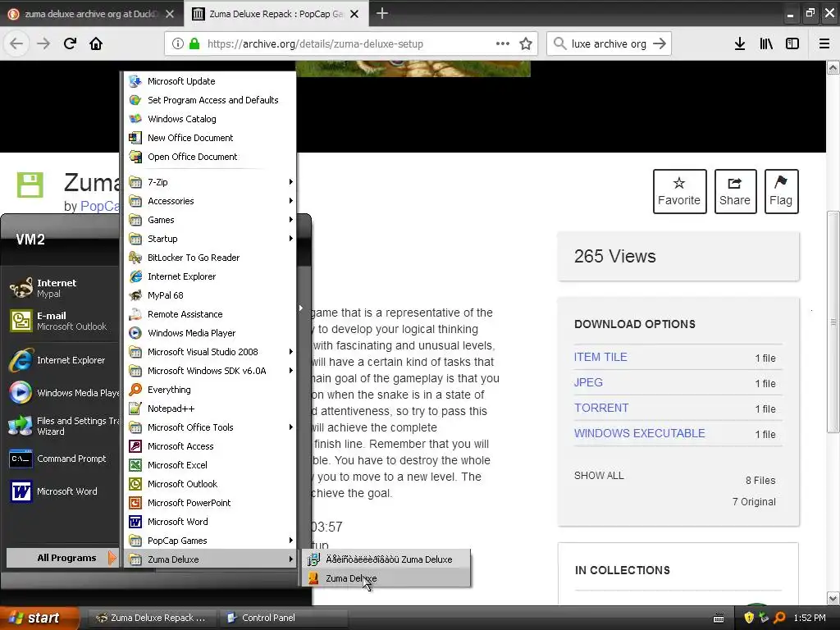This screenshot has height=630, width=840.
Task: Click the Microsoft Update icon
Action: (x=135, y=81)
